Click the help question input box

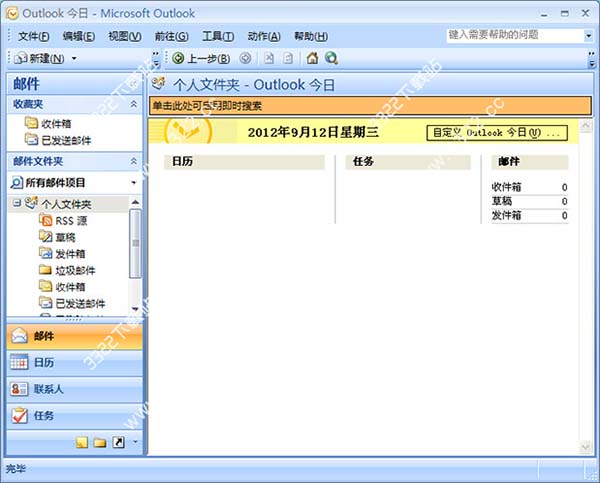pyautogui.click(x=515, y=35)
